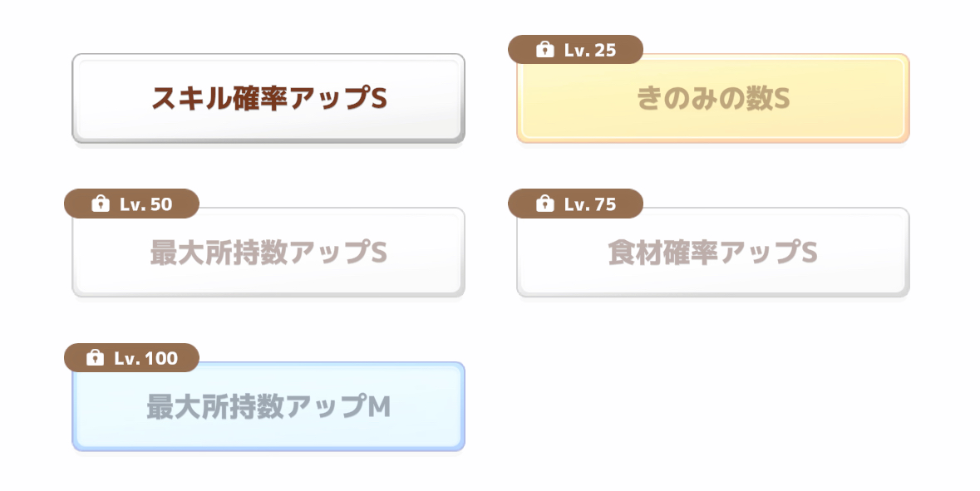
Task: Tap the brown unlock badge above 食材確率アップS
Action: pos(575,204)
